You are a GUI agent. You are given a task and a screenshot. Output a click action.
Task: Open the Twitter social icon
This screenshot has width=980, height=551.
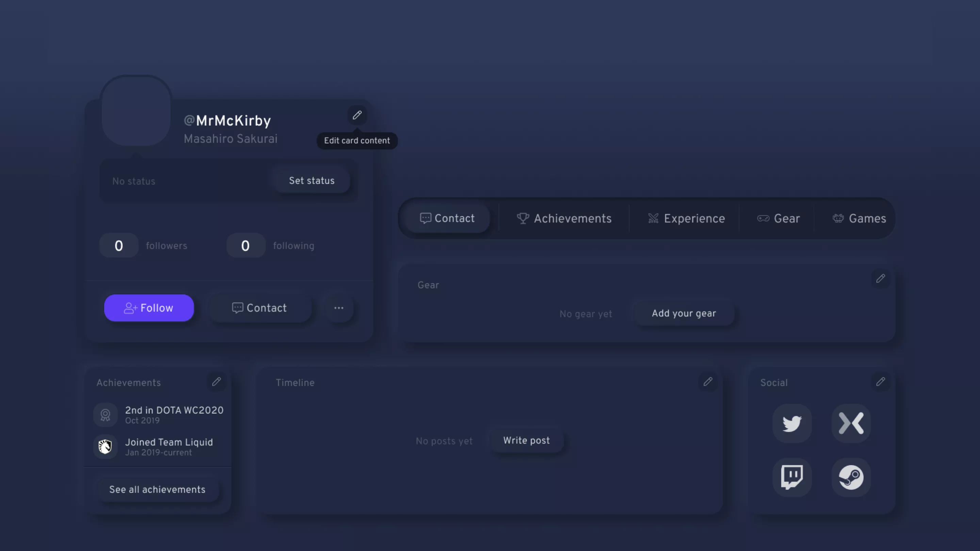[x=792, y=423]
